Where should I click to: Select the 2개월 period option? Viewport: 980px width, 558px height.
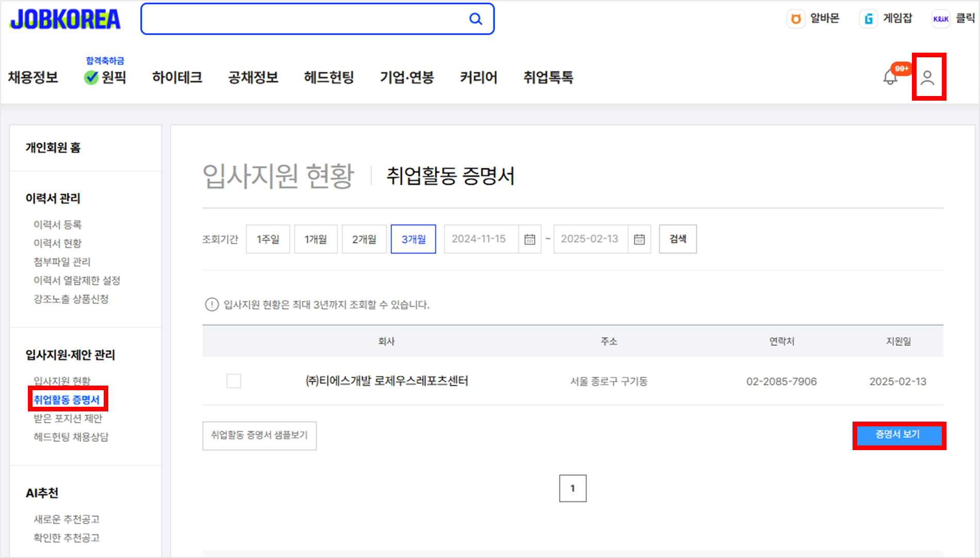[364, 238]
